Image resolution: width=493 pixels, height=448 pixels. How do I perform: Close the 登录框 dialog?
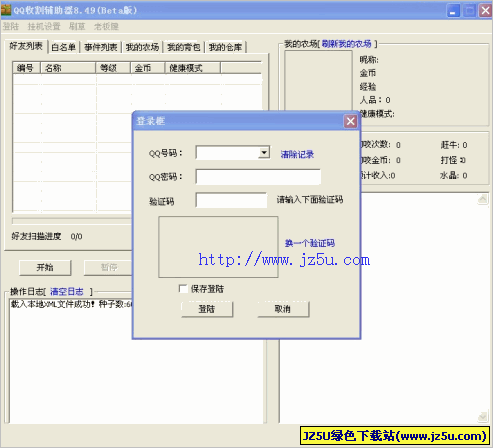pos(350,121)
